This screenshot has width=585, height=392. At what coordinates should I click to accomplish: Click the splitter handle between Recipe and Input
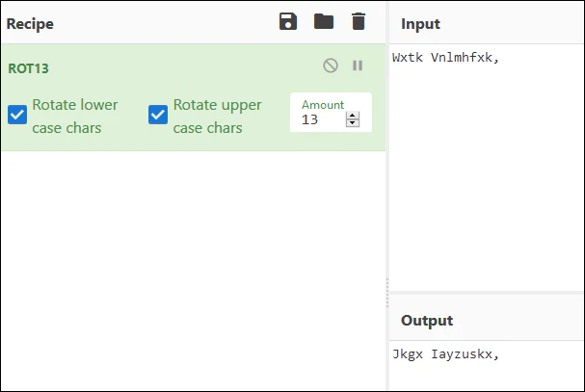pos(387,293)
